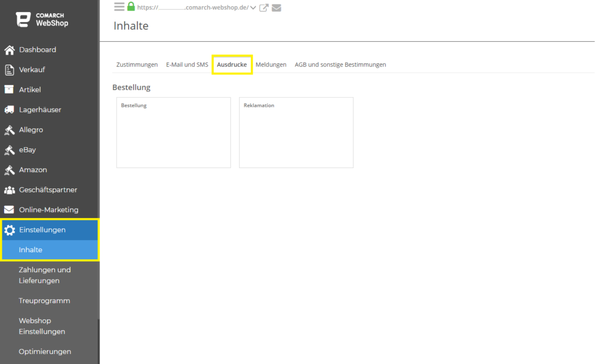The image size is (596, 364).
Task: Click the Online-Marketing envelope icon
Action: (x=9, y=209)
